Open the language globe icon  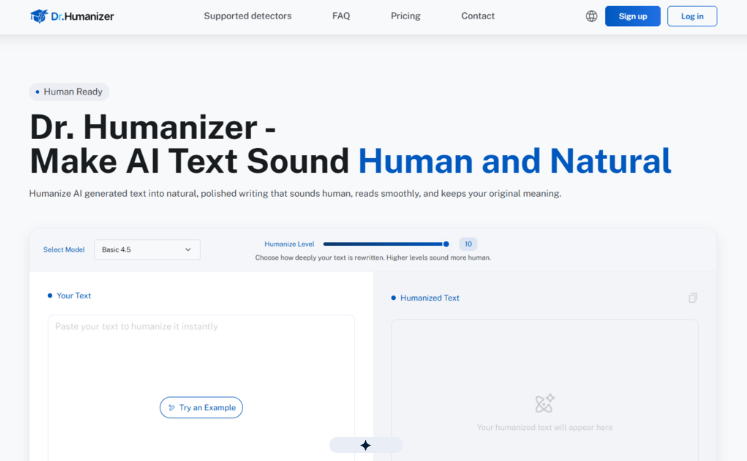point(591,16)
